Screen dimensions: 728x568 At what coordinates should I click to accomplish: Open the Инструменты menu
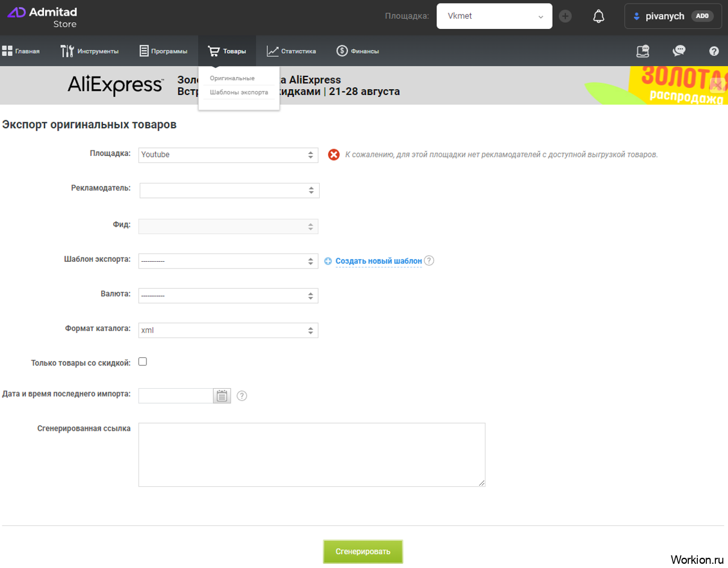click(x=90, y=51)
